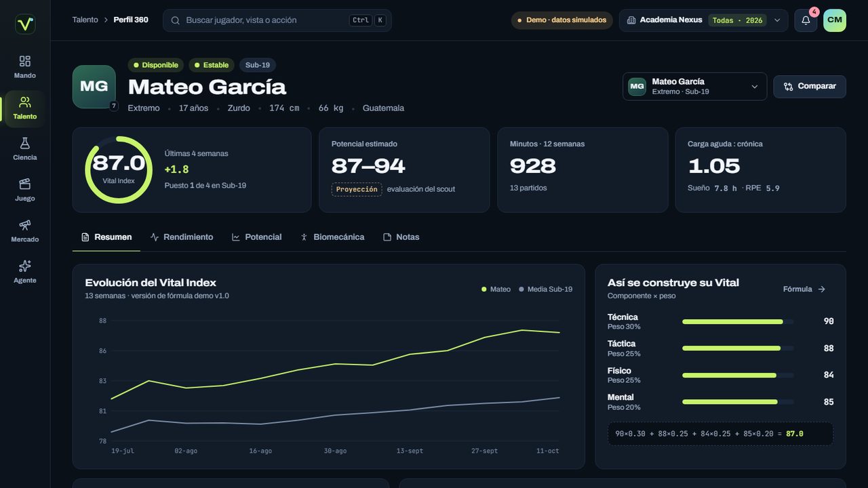This screenshot has width=868, height=488.
Task: Click the Disponible status badge
Action: pyautogui.click(x=156, y=65)
